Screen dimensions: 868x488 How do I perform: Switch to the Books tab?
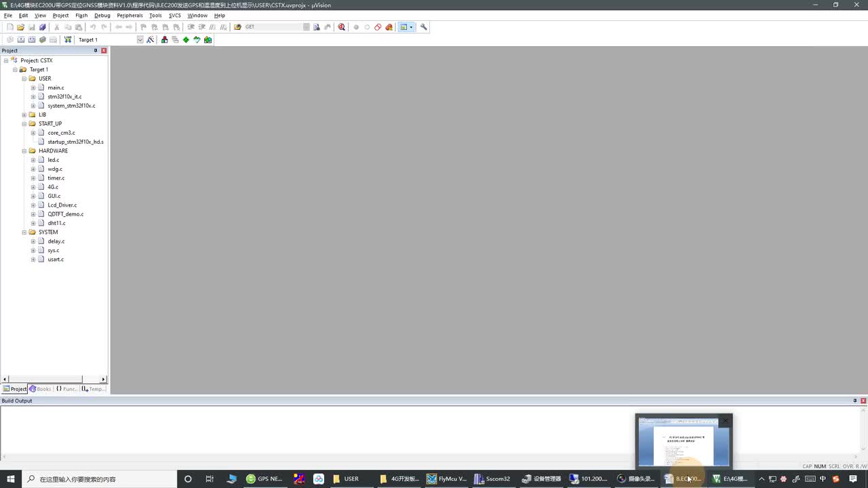[40, 389]
